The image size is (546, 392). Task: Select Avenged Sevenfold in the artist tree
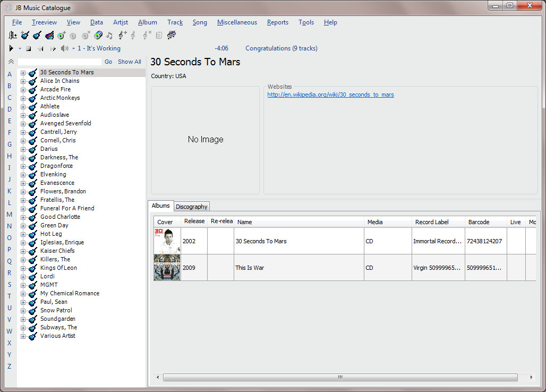[65, 123]
